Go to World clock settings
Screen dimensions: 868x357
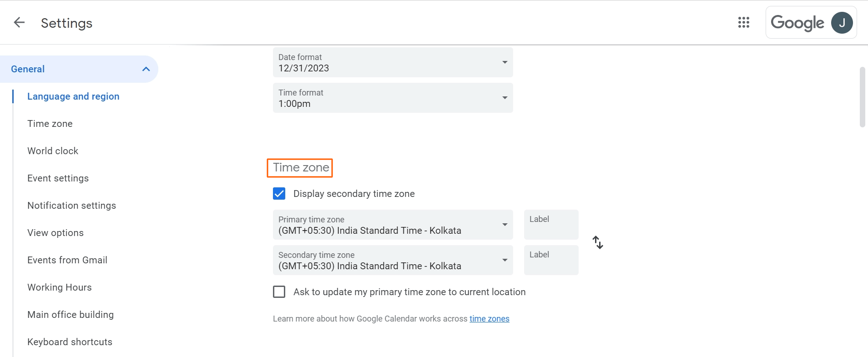pos(53,151)
